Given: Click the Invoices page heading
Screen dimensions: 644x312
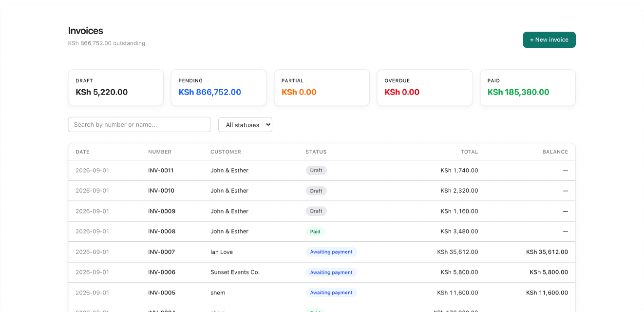Looking at the screenshot, I should [x=86, y=31].
